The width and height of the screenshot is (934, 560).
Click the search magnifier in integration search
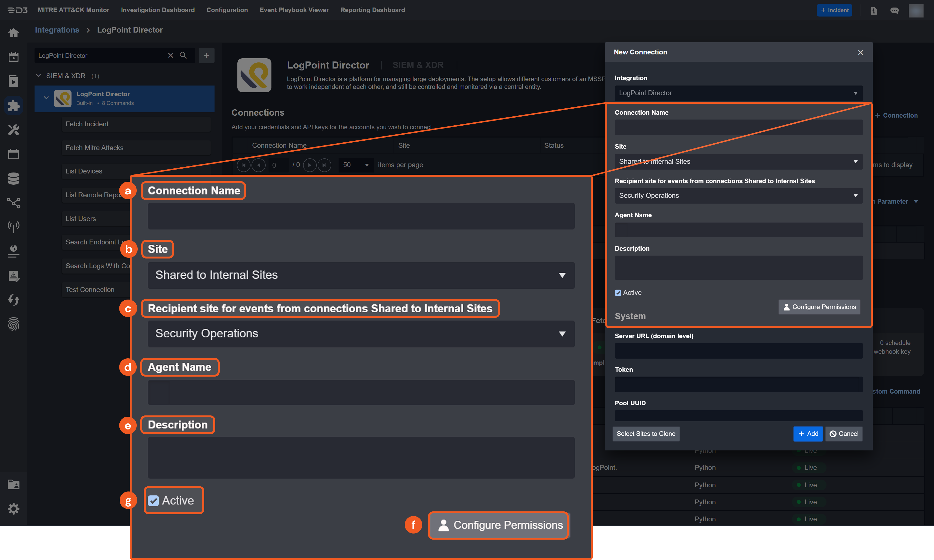point(183,55)
